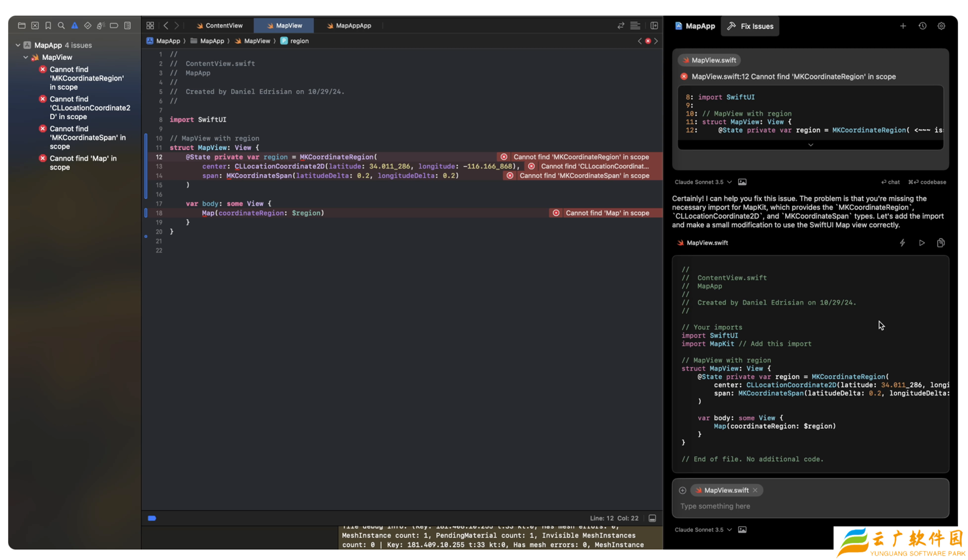The image size is (968, 560).
Task: Open MapApp project in jump bar
Action: pos(163,41)
